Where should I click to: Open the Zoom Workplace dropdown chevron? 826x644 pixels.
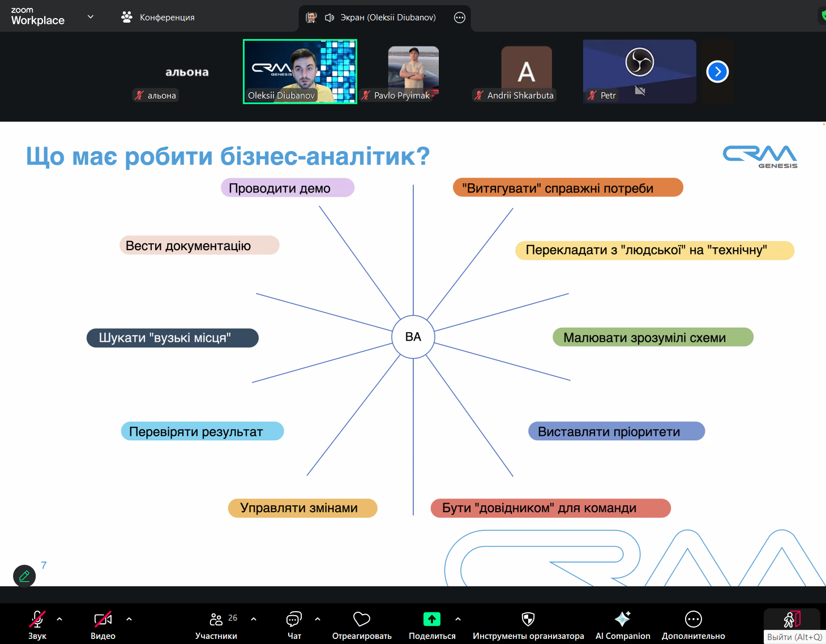tap(91, 17)
